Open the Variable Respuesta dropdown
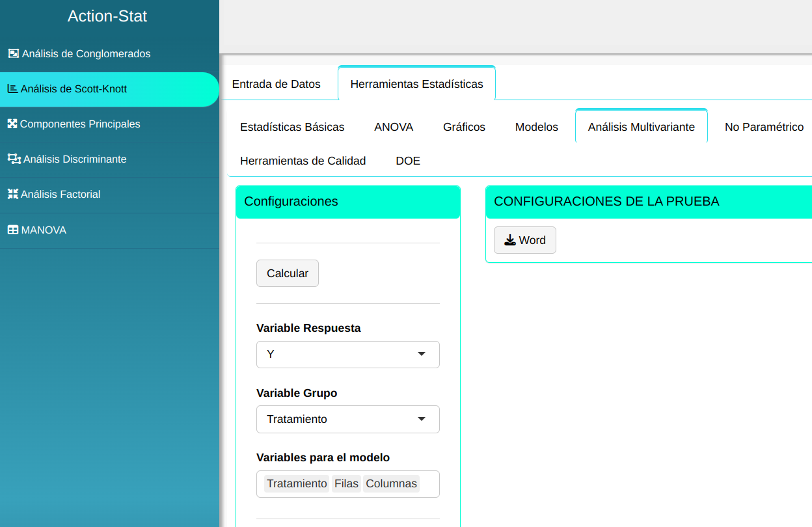Image resolution: width=812 pixels, height=527 pixels. 347,355
